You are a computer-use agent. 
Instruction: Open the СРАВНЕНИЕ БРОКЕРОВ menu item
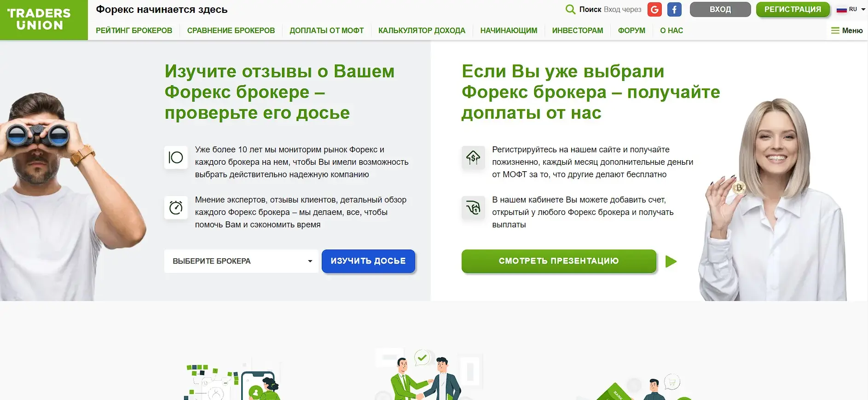pyautogui.click(x=231, y=30)
